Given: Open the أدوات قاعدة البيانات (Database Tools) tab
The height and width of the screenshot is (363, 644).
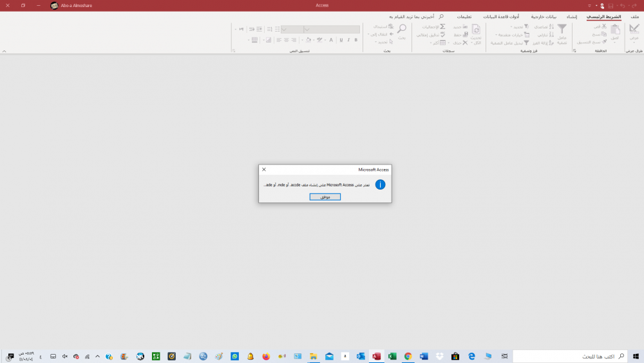Looking at the screenshot, I should tap(500, 17).
